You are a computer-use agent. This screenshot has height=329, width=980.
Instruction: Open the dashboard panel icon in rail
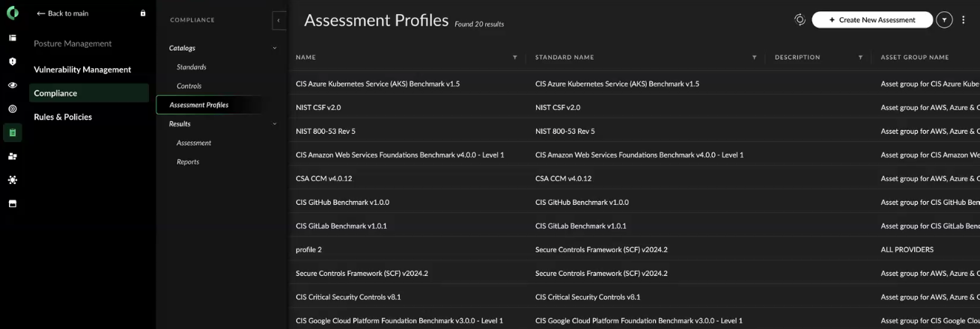[12, 37]
